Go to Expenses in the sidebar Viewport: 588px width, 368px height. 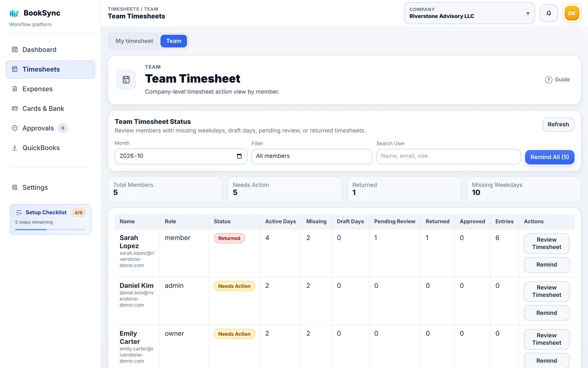click(50, 89)
